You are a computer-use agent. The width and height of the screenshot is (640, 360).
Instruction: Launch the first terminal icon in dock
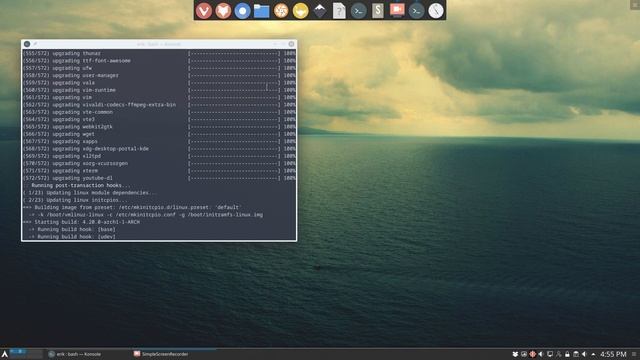point(358,11)
